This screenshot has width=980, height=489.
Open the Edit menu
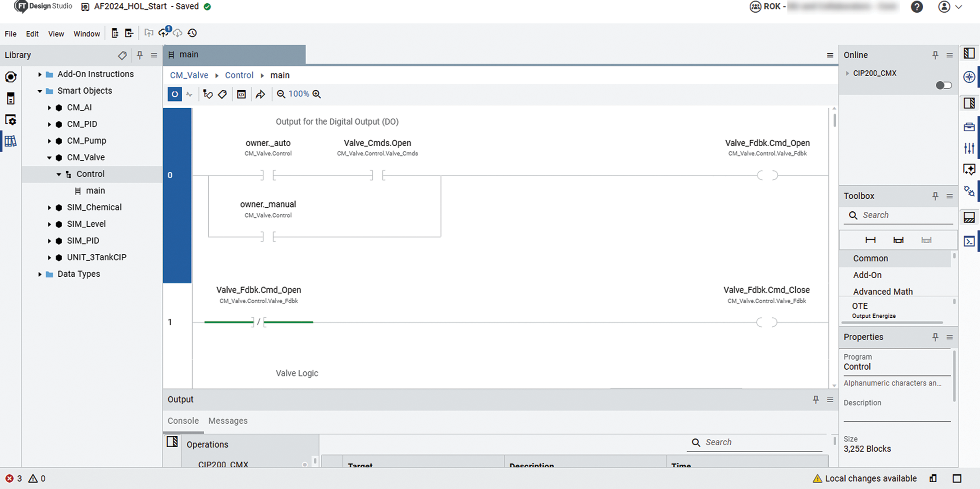(x=32, y=34)
